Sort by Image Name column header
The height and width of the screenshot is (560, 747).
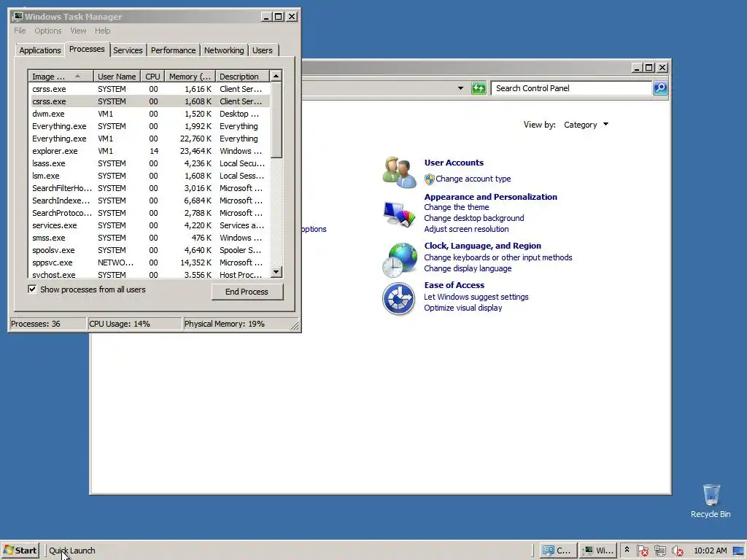point(61,76)
